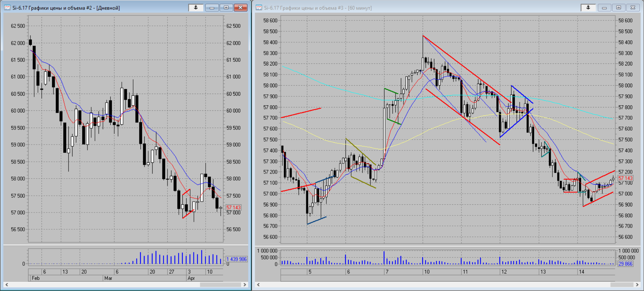Image resolution: width=644 pixels, height=291 pixels.
Task: Click the volume value 1 439 986 on the Daily chart
Action: (236, 259)
